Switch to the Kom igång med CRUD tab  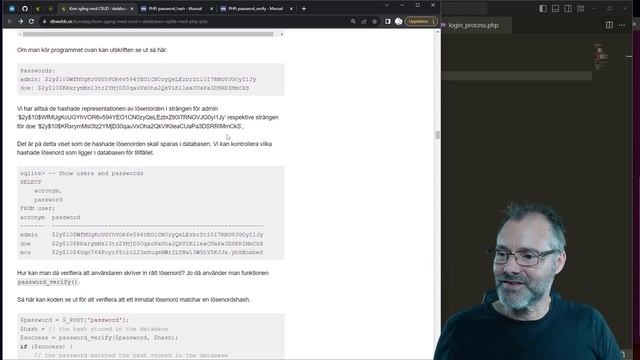tap(97, 9)
